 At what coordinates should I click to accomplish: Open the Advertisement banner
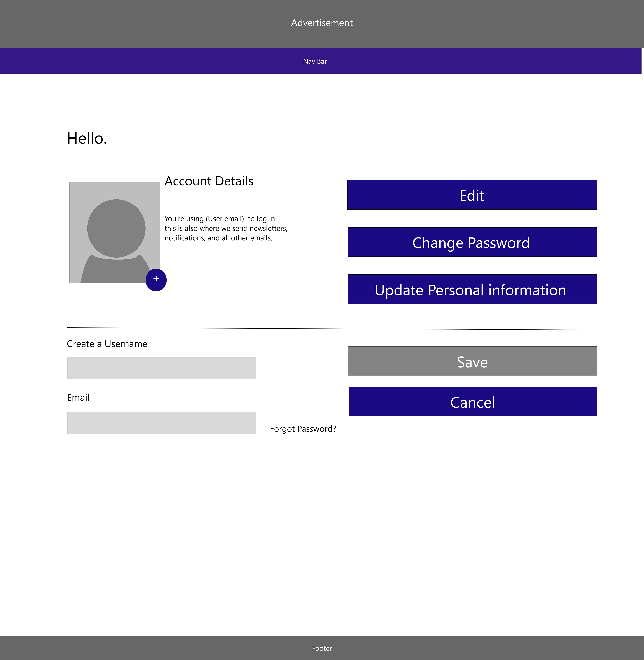(322, 24)
